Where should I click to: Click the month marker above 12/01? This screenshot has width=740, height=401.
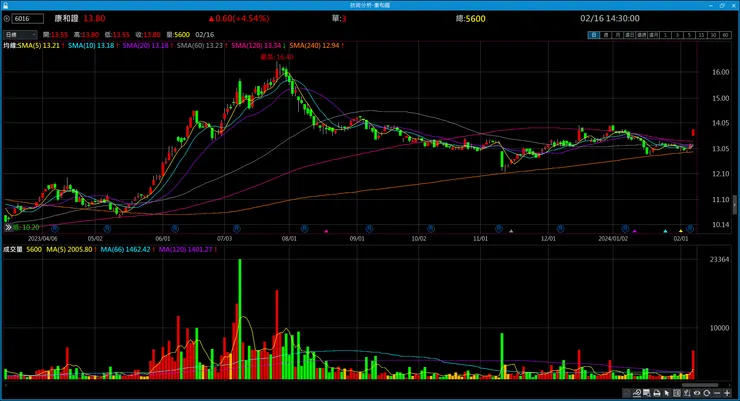click(560, 229)
